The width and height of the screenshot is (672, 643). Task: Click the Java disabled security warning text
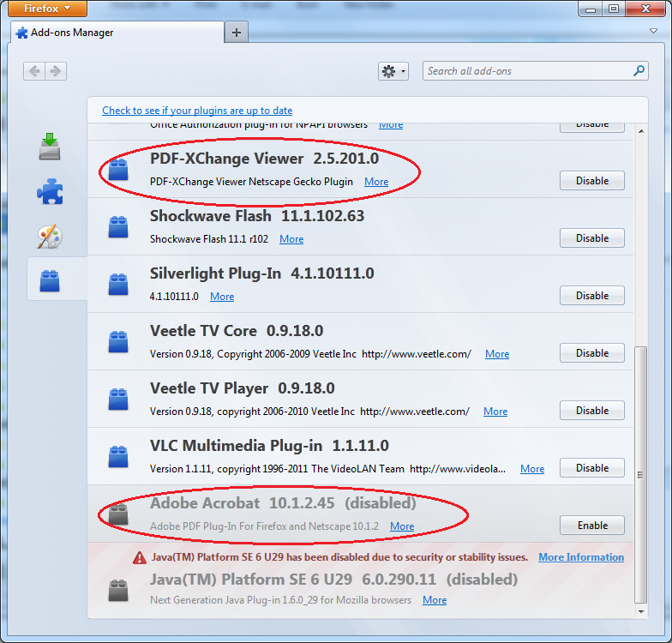(339, 557)
